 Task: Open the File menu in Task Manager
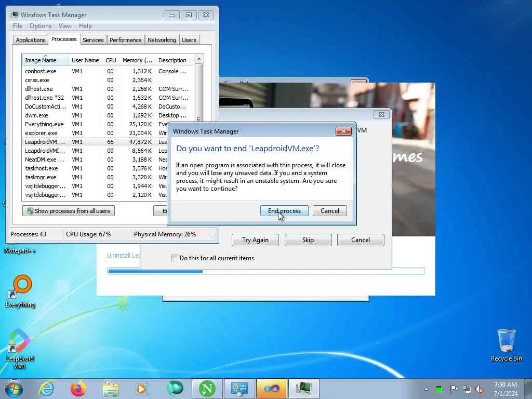18,26
